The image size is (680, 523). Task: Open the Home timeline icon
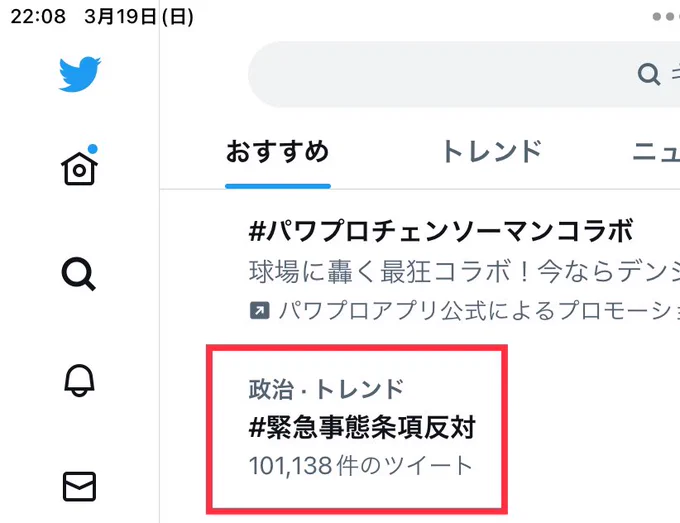79,168
